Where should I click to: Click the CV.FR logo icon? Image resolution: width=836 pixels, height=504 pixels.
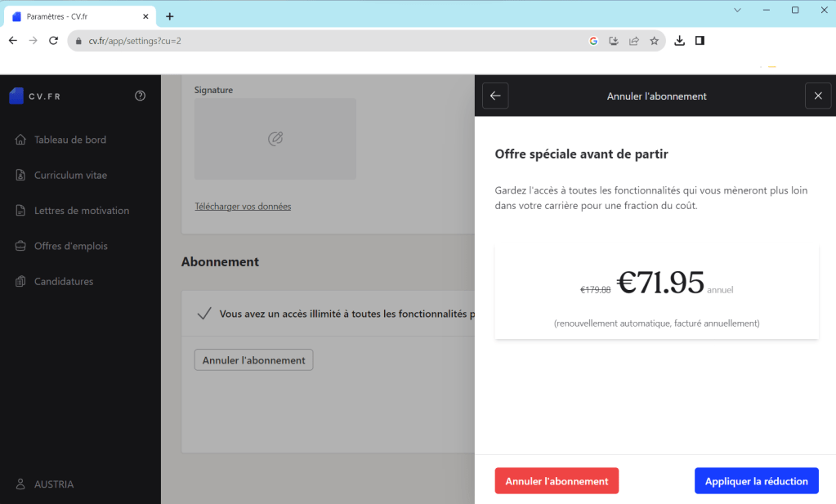point(16,96)
